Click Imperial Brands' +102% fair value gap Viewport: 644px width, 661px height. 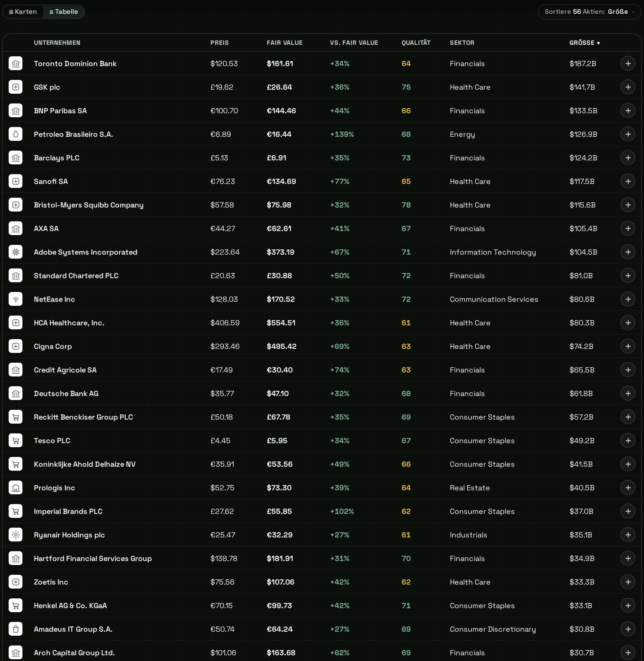(x=342, y=511)
